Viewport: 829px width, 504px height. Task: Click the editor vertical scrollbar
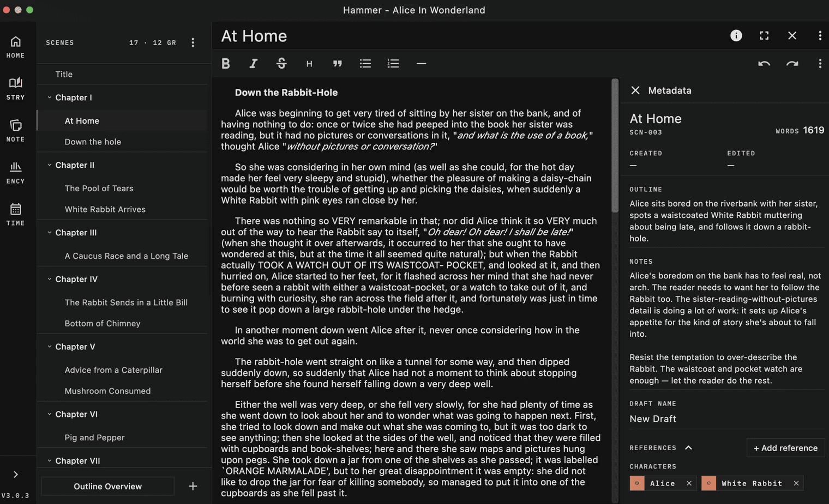(x=615, y=146)
